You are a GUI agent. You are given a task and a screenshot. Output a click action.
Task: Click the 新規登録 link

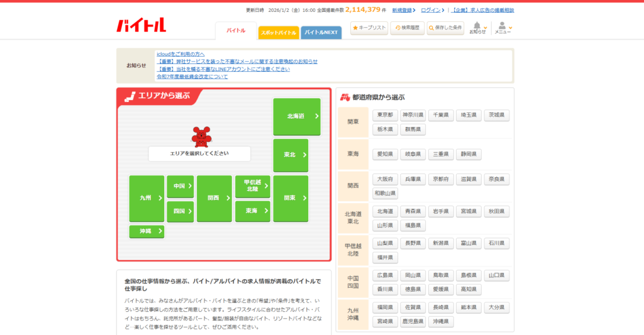pyautogui.click(x=402, y=10)
